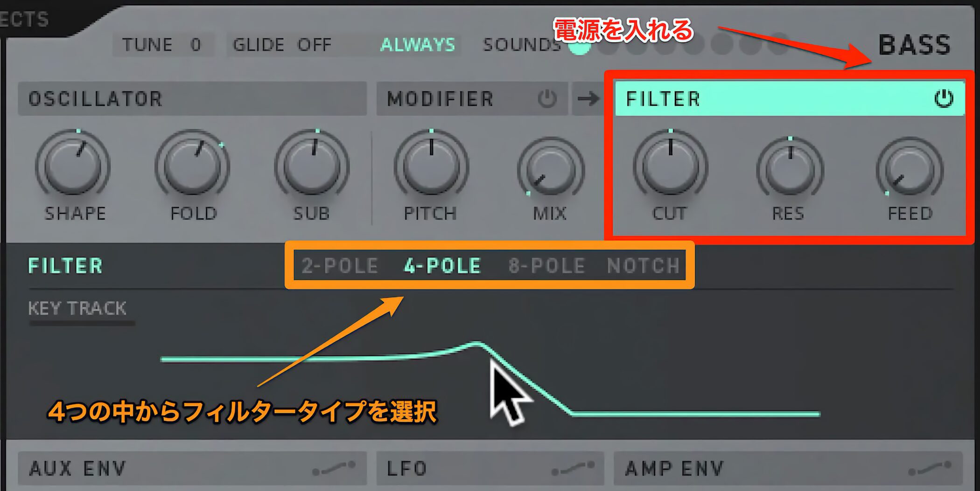Select the NOTCH filter type

[643, 266]
